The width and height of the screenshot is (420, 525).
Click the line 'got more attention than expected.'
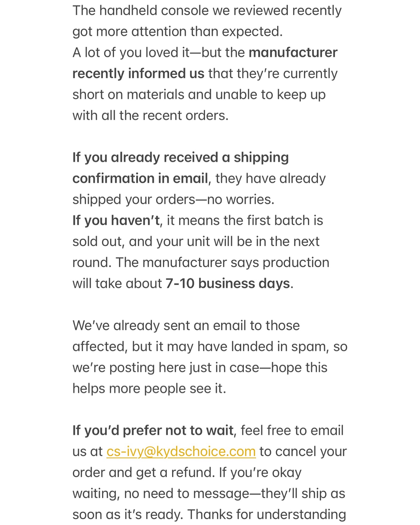click(178, 32)
